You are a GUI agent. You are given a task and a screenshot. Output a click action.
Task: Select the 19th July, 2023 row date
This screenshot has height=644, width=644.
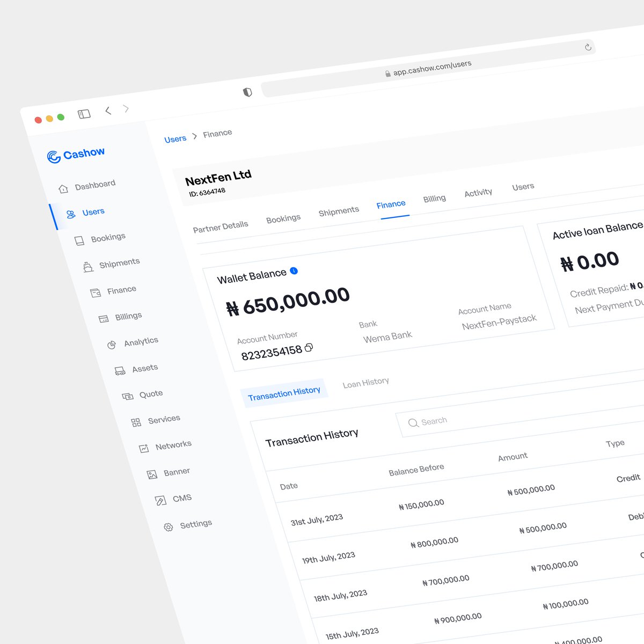coord(328,558)
